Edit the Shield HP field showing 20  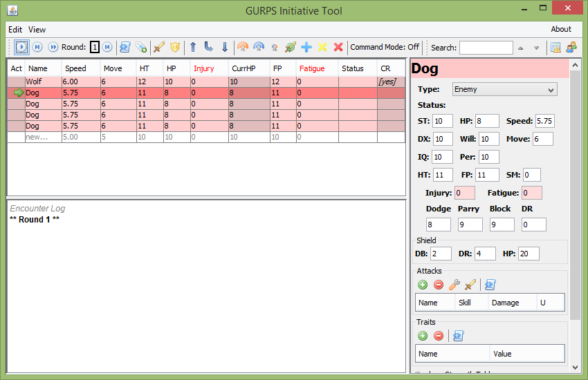coord(529,254)
